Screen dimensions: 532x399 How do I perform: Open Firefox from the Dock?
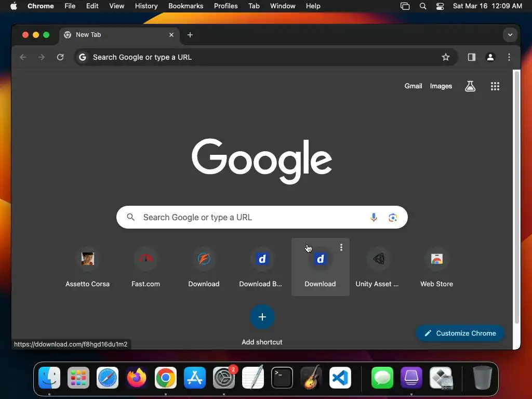pos(137,378)
